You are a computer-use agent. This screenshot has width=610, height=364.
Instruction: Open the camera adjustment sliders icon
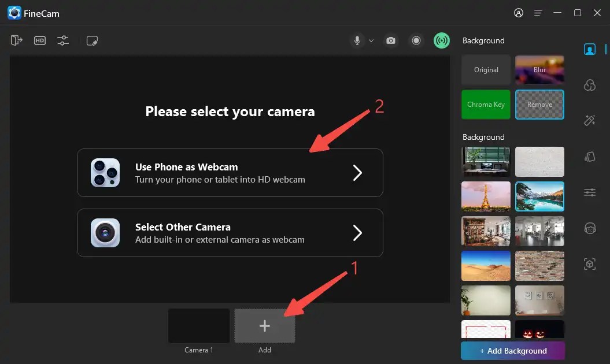(62, 40)
